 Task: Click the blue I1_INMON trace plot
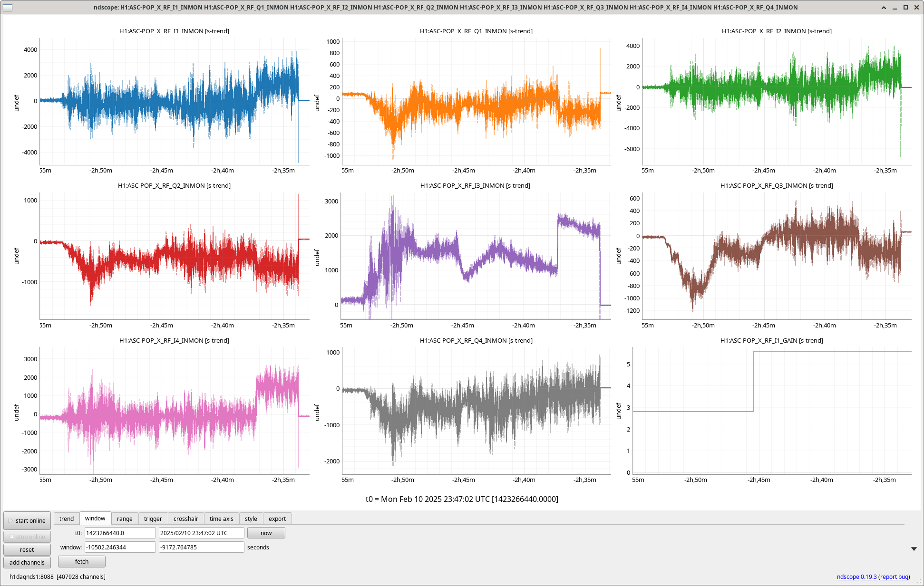(175, 101)
